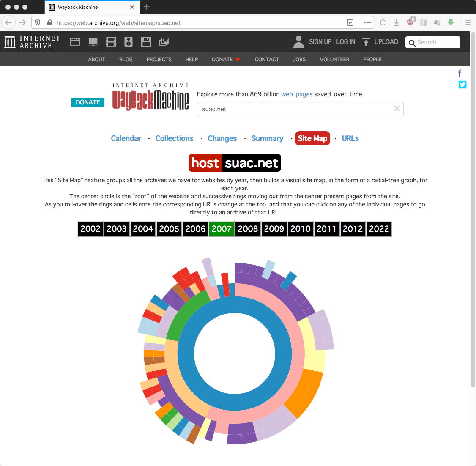Click SIGN UP | LOG IN link
Viewport: 476px width, 466px height.
[x=332, y=42]
